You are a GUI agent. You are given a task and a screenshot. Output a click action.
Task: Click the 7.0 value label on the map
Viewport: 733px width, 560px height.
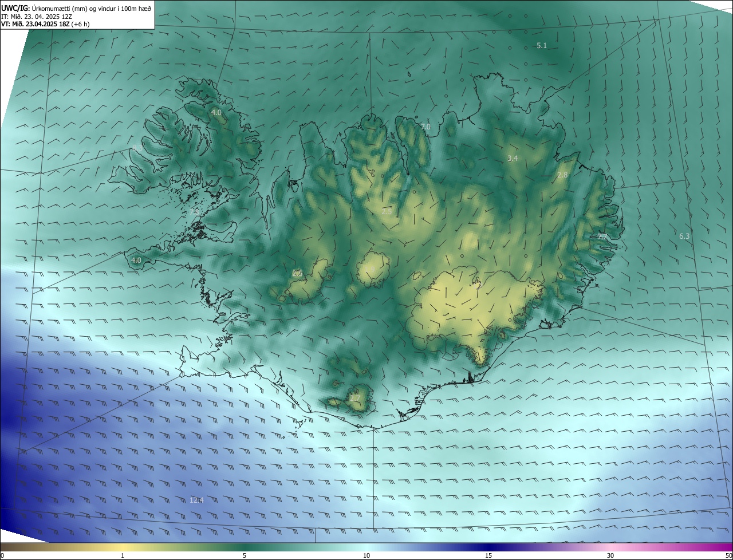click(x=425, y=127)
